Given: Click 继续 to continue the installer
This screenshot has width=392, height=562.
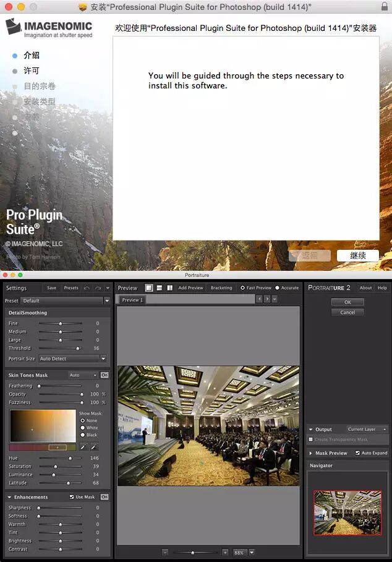Looking at the screenshot, I should tap(357, 255).
